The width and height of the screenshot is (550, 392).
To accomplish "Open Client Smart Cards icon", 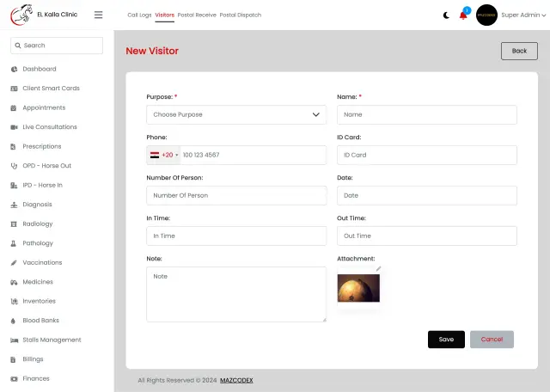I will click(14, 89).
